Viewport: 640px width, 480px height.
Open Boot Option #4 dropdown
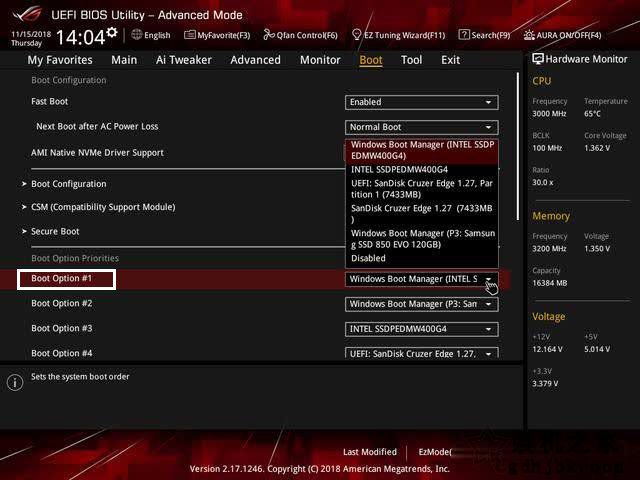(422, 353)
